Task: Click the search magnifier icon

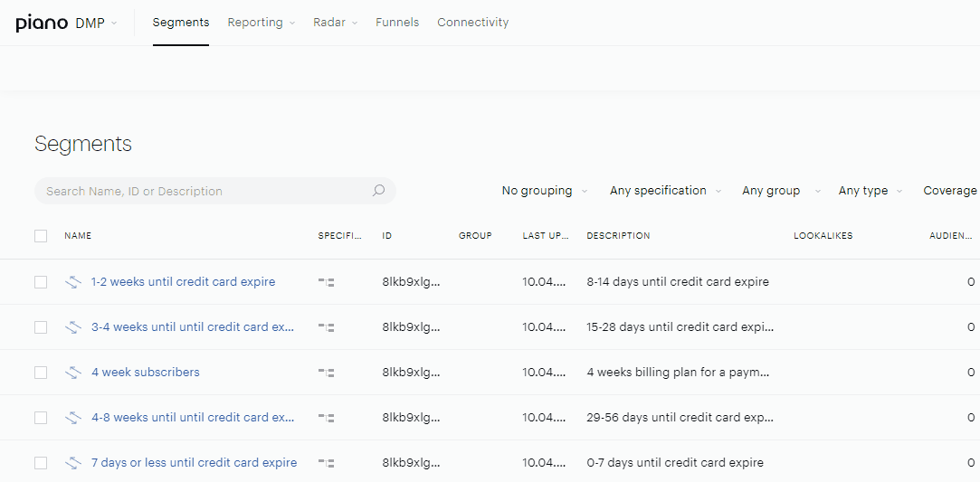Action: pyautogui.click(x=378, y=191)
